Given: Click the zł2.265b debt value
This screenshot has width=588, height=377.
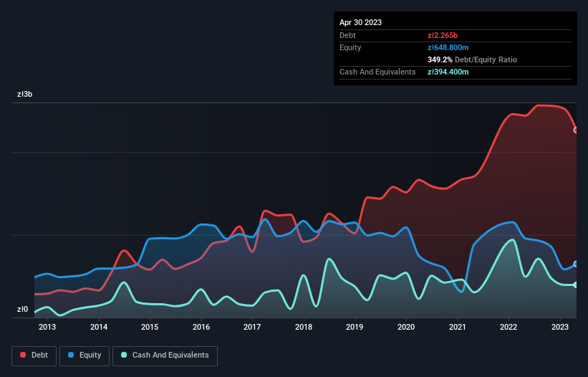Looking at the screenshot, I should [x=443, y=35].
